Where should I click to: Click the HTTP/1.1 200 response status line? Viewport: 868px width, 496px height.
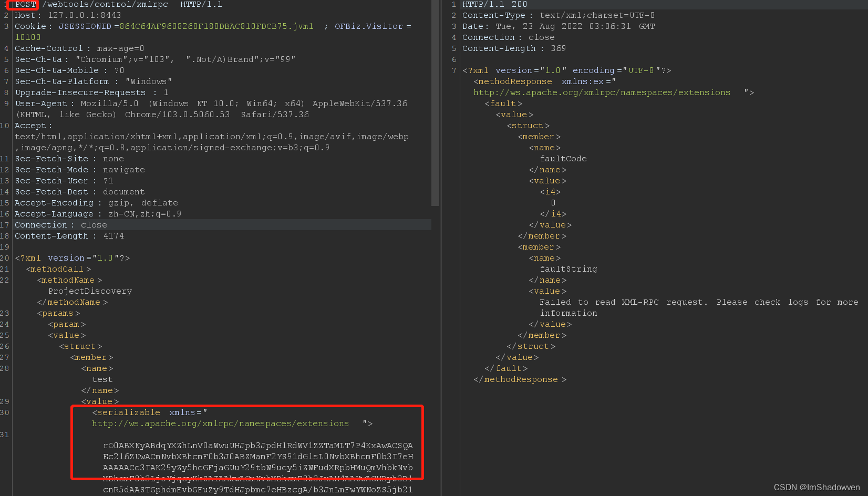click(x=494, y=4)
